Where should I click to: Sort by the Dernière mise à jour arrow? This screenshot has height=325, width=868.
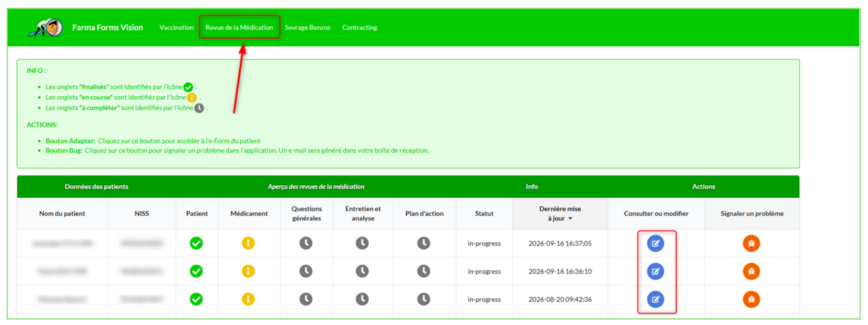coord(571,219)
